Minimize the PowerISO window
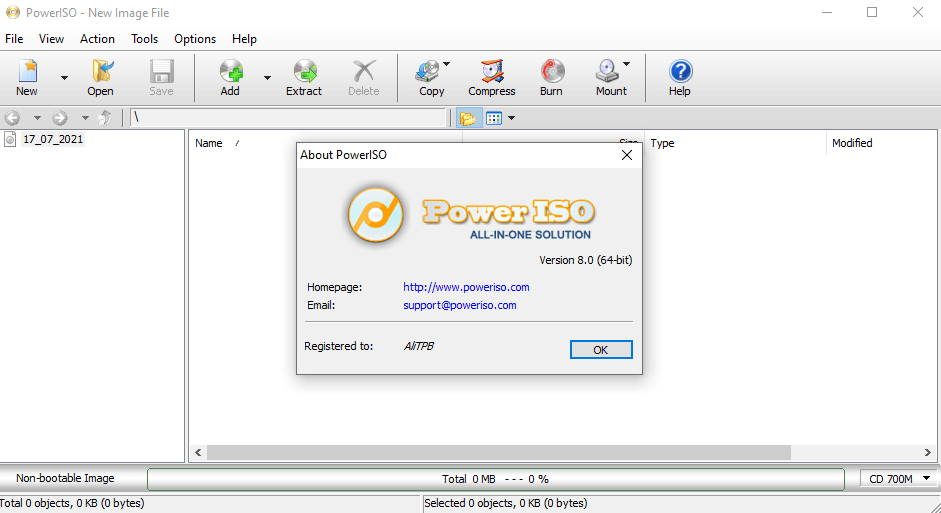 point(827,12)
